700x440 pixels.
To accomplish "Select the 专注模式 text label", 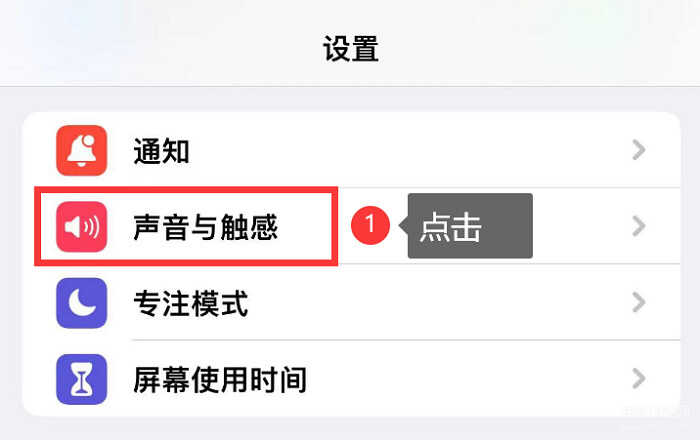I will pyautogui.click(x=191, y=303).
